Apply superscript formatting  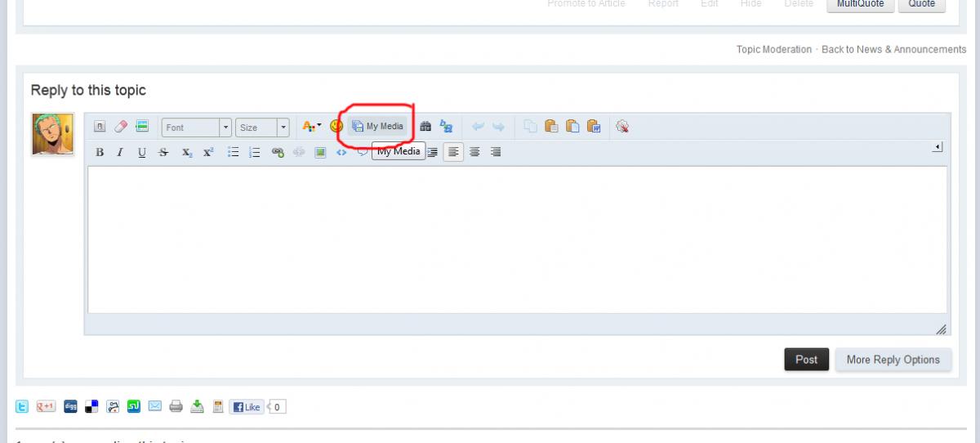pyautogui.click(x=208, y=152)
